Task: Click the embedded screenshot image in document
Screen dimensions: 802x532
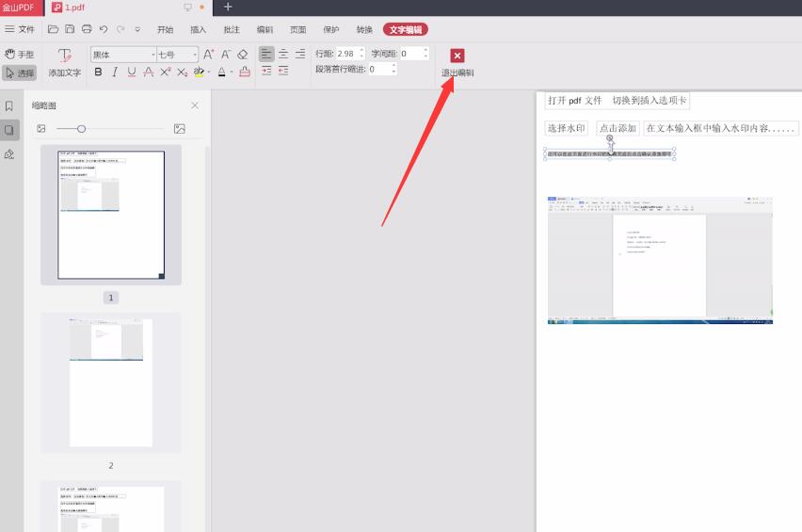Action: pos(660,261)
